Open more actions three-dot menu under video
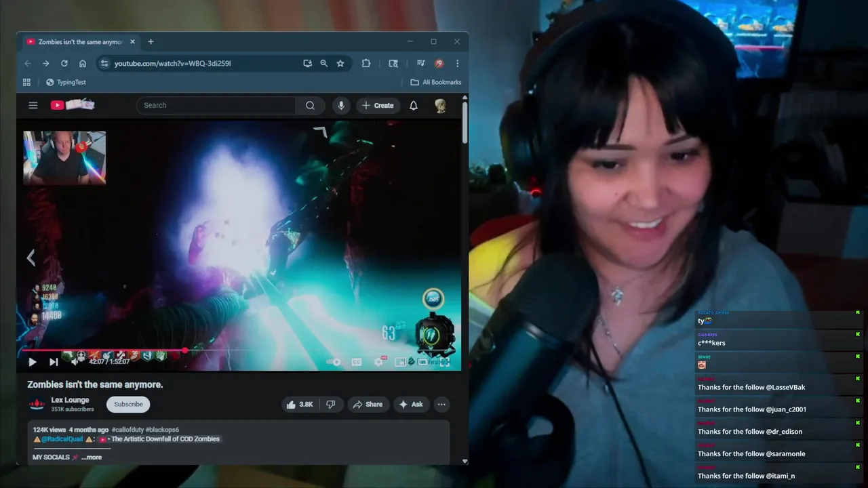Image resolution: width=868 pixels, height=488 pixels. coord(441,404)
